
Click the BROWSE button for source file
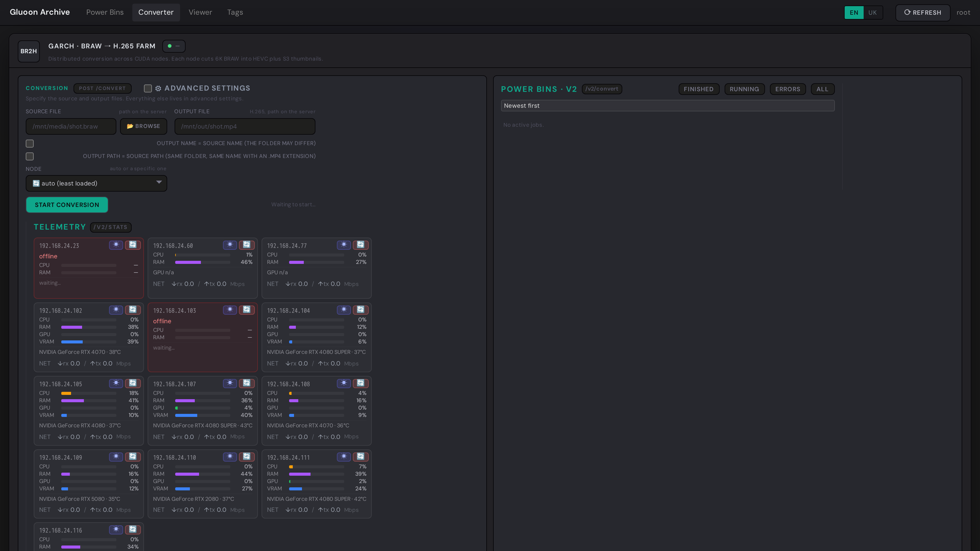[x=143, y=126]
